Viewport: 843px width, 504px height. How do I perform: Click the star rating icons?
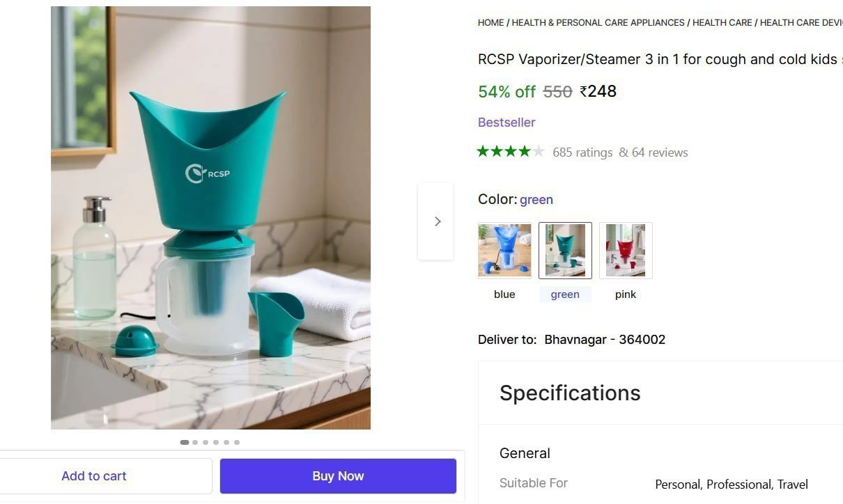[x=511, y=152]
